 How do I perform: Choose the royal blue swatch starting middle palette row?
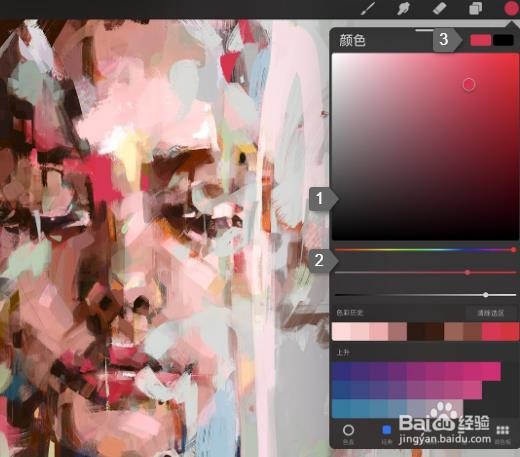[341, 390]
